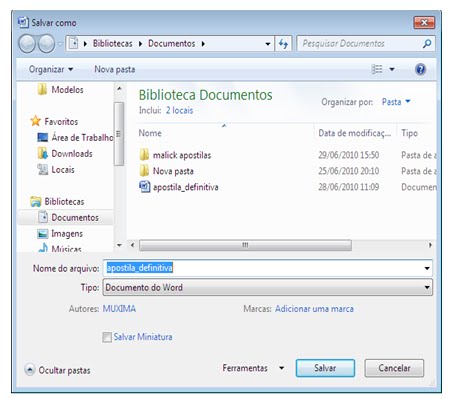Image resolution: width=452 pixels, height=399 pixels.
Task: Click the date 29/06/2010 15:50
Action: 348,155
